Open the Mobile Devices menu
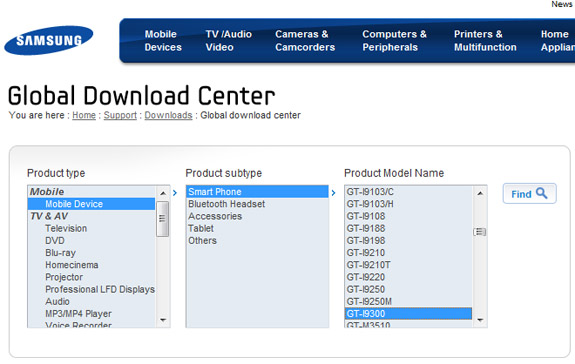The width and height of the screenshot is (575, 364). pos(163,41)
